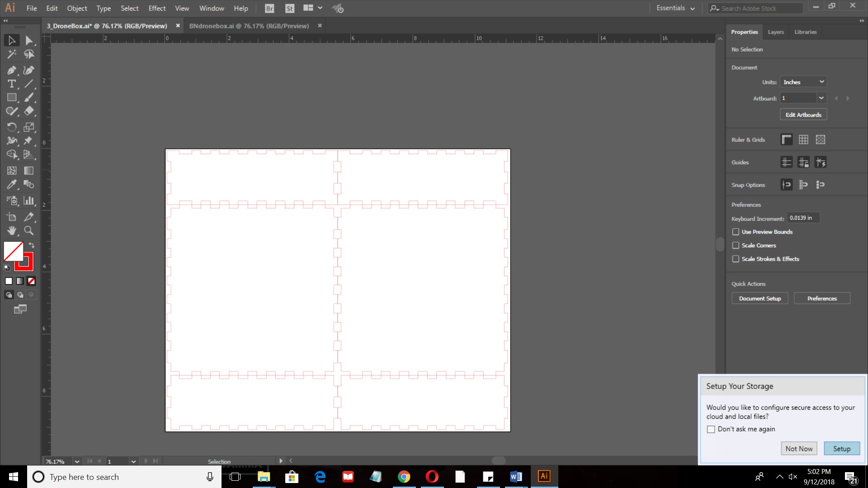This screenshot has height=488, width=868.
Task: Click the Show Grid icon
Action: pos(803,140)
